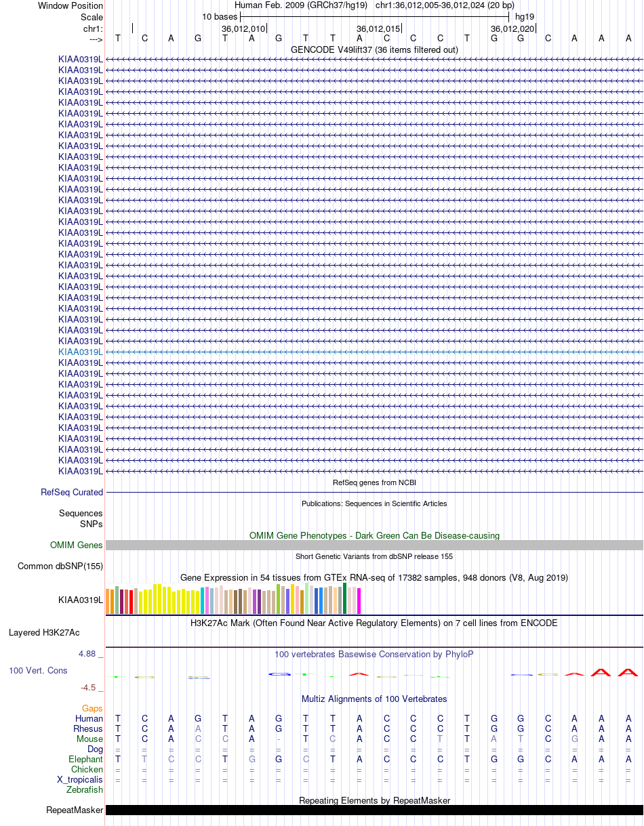Image resolution: width=644 pixels, height=826 pixels.
Task: Open the Basewise Conservation by PhyloP title
Action: pos(374,654)
